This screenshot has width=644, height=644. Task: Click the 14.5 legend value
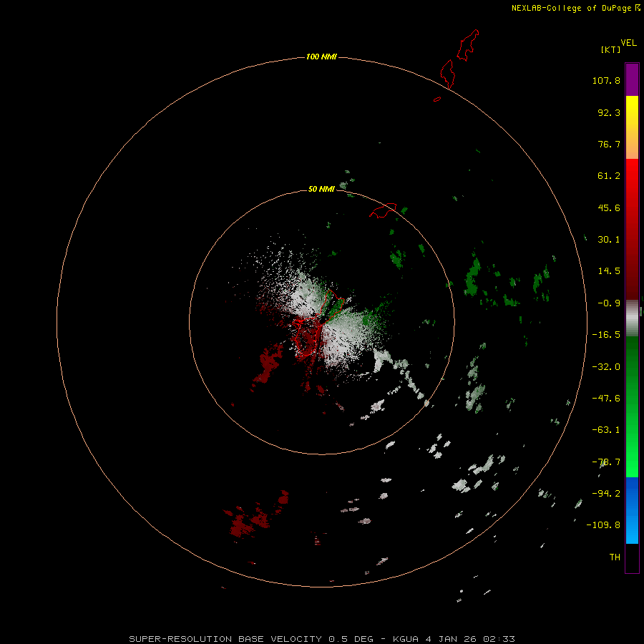(609, 271)
